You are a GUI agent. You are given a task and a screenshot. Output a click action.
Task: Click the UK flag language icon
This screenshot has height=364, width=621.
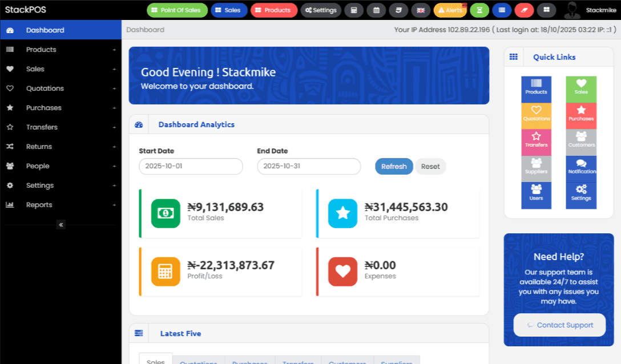point(421,10)
